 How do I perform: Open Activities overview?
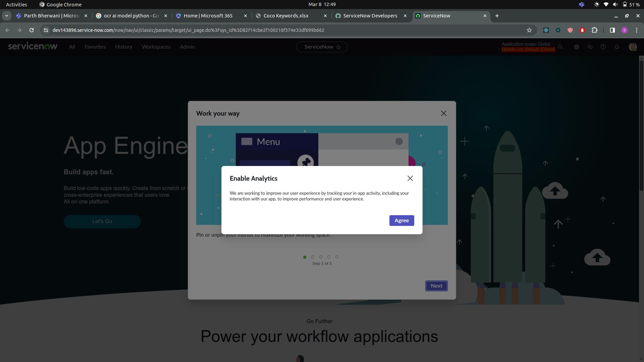point(16,4)
